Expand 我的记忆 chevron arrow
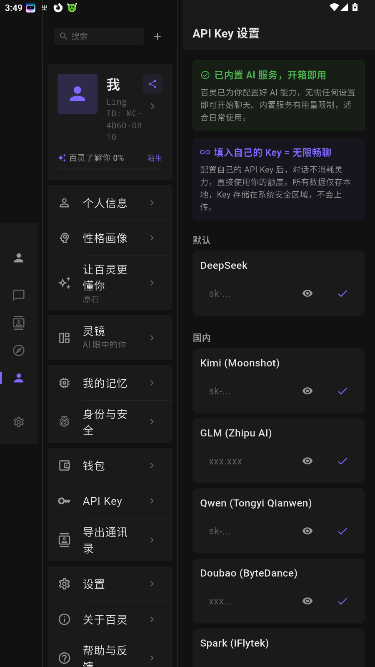 (x=152, y=383)
